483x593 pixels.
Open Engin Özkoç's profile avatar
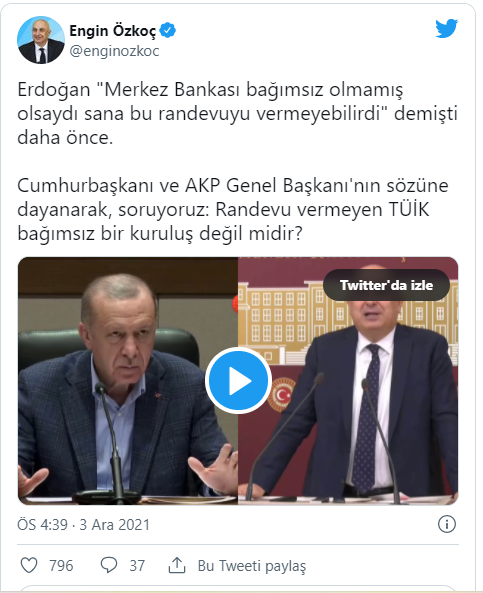click(41, 40)
